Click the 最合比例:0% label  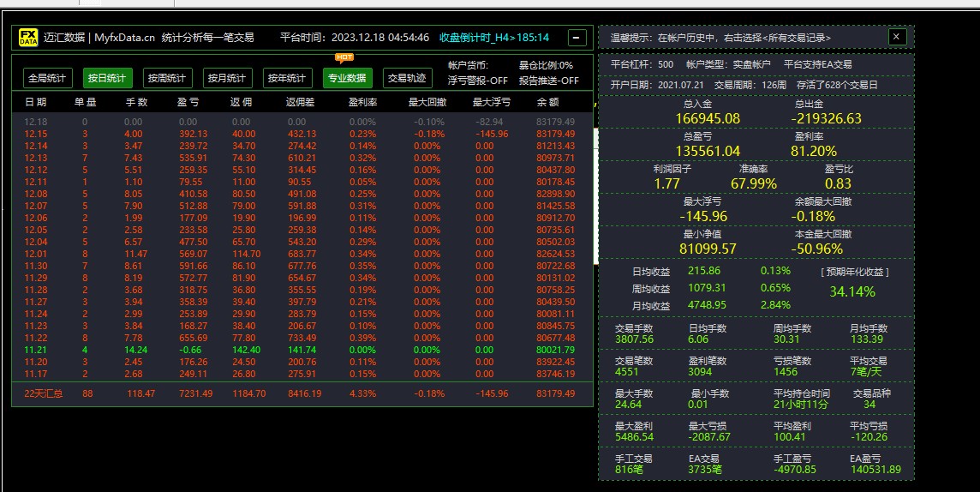(546, 65)
